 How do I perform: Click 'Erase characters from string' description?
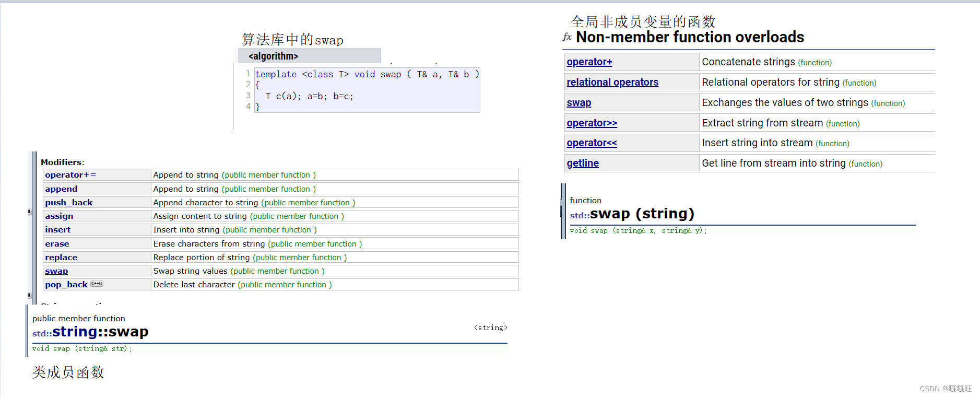point(209,244)
